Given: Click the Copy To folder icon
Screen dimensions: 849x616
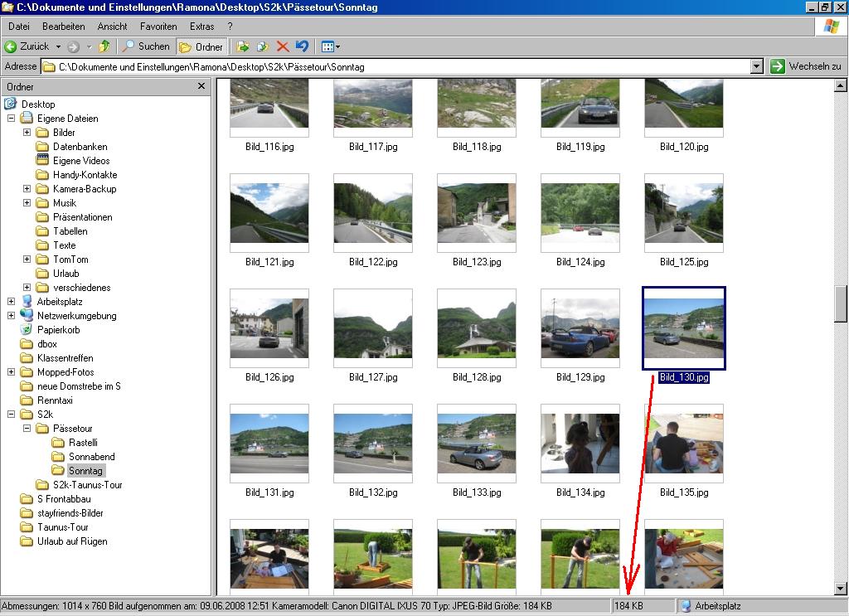Looking at the screenshot, I should coord(263,47).
